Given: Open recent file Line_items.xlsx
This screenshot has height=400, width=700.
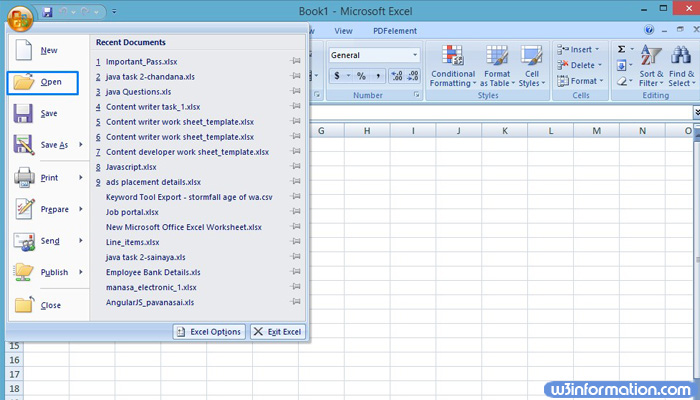Looking at the screenshot, I should (x=133, y=242).
